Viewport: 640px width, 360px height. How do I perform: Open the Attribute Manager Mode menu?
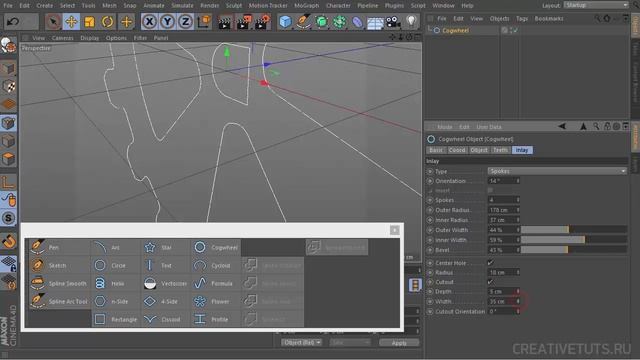[445, 127]
